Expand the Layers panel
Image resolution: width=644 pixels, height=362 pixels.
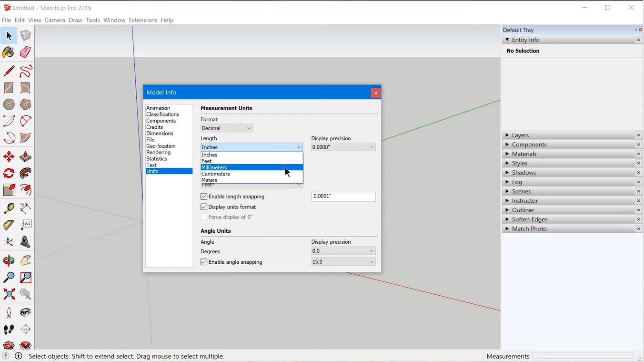tap(521, 135)
